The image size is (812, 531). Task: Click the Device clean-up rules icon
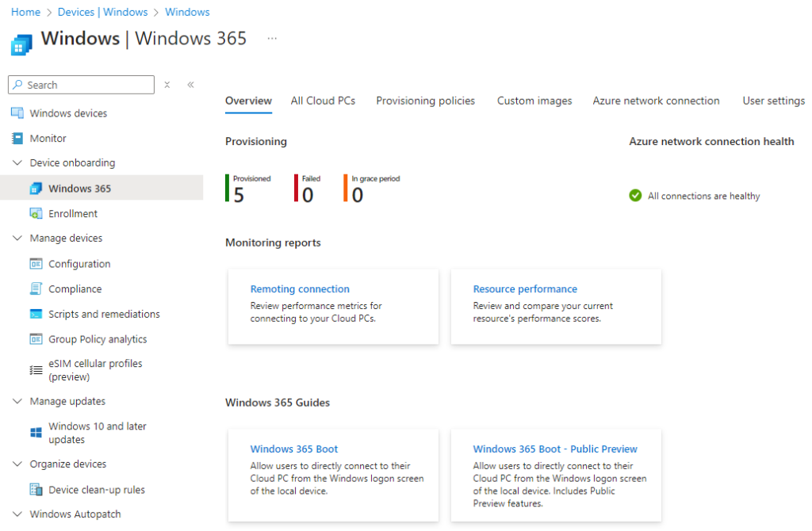(36, 490)
